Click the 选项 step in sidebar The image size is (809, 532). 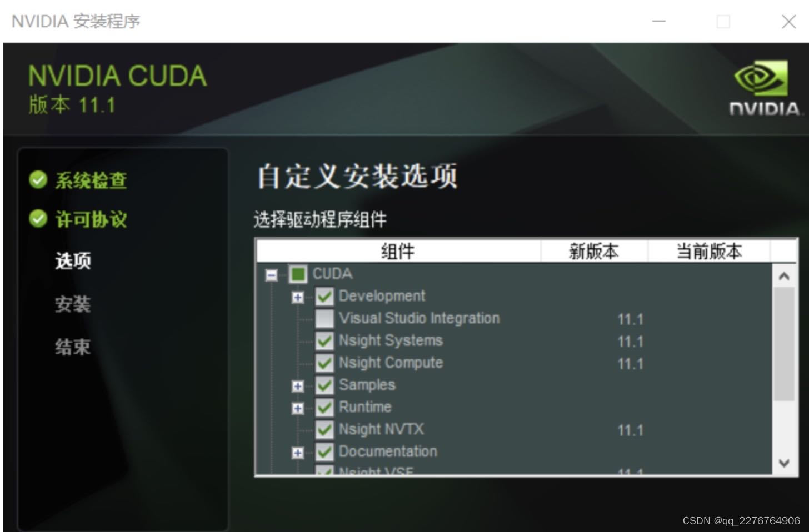[73, 260]
